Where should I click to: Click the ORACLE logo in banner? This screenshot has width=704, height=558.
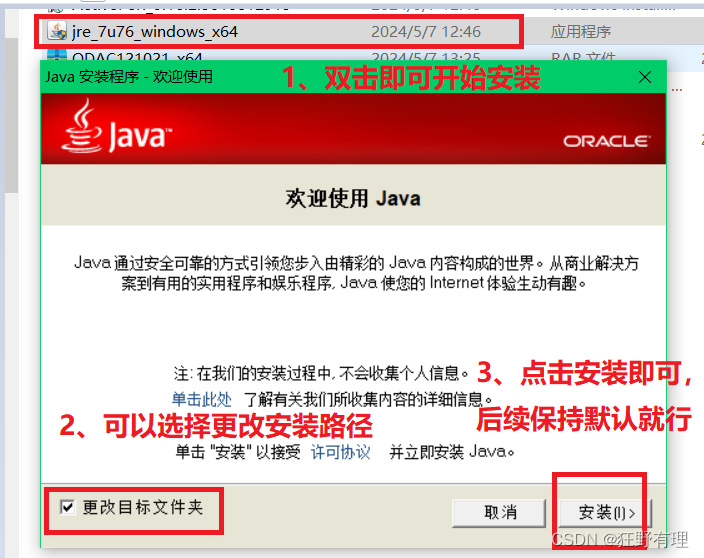(606, 141)
